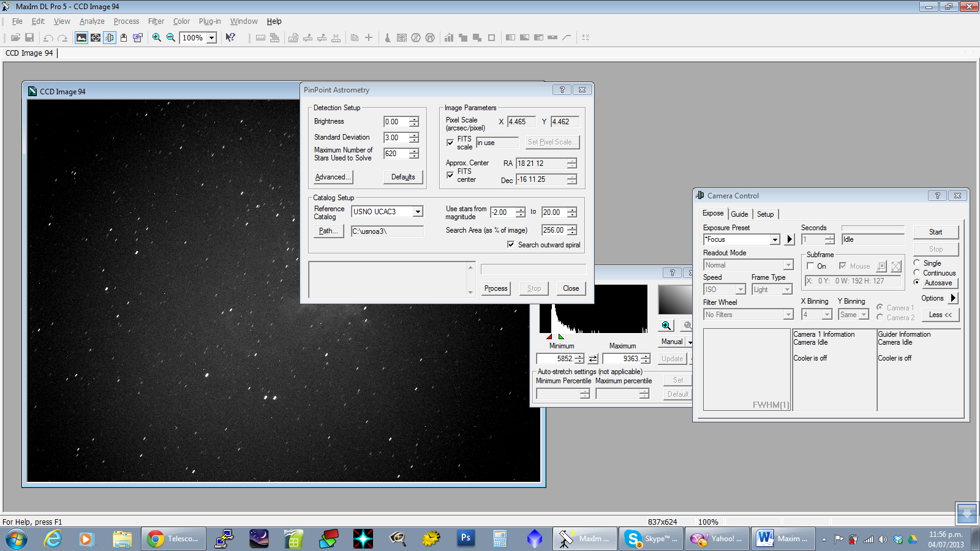Click the green maximum histogram marker
The width and height of the screenshot is (980, 551).
(561, 337)
